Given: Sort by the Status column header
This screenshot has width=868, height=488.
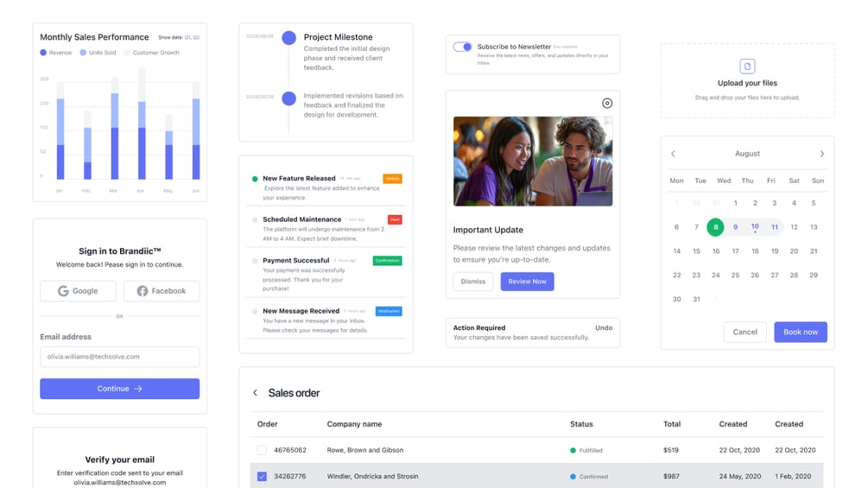Looking at the screenshot, I should coord(581,424).
